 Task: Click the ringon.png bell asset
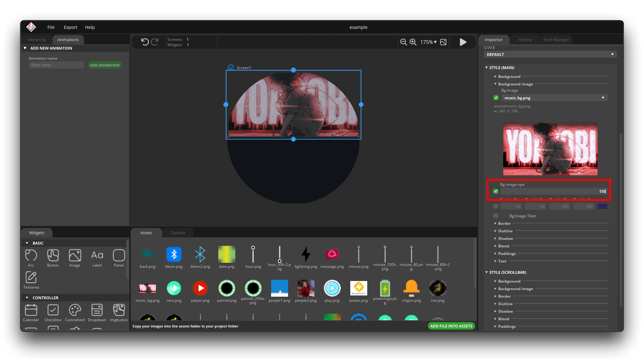click(x=411, y=291)
